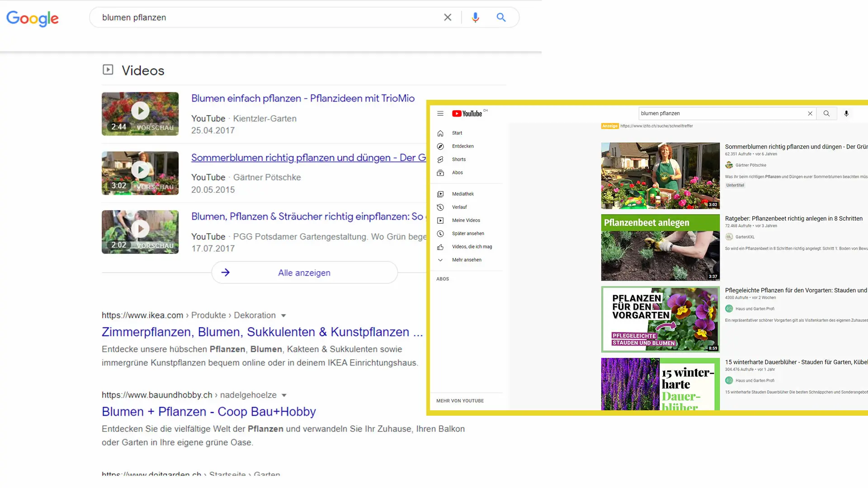Open Ratgeber: Pflanzenbeet richtig anlegen title

[794, 219]
